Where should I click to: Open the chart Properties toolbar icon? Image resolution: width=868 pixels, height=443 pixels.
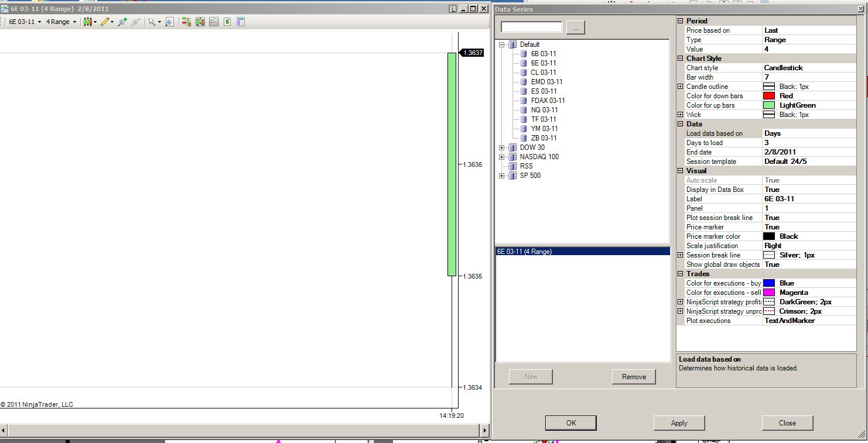point(240,22)
